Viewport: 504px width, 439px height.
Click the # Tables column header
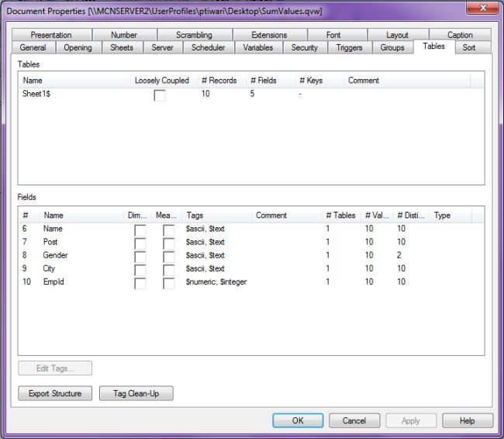[341, 216]
